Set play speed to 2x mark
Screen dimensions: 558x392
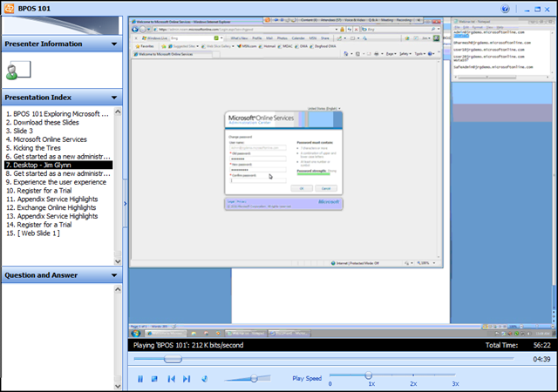[413, 375]
